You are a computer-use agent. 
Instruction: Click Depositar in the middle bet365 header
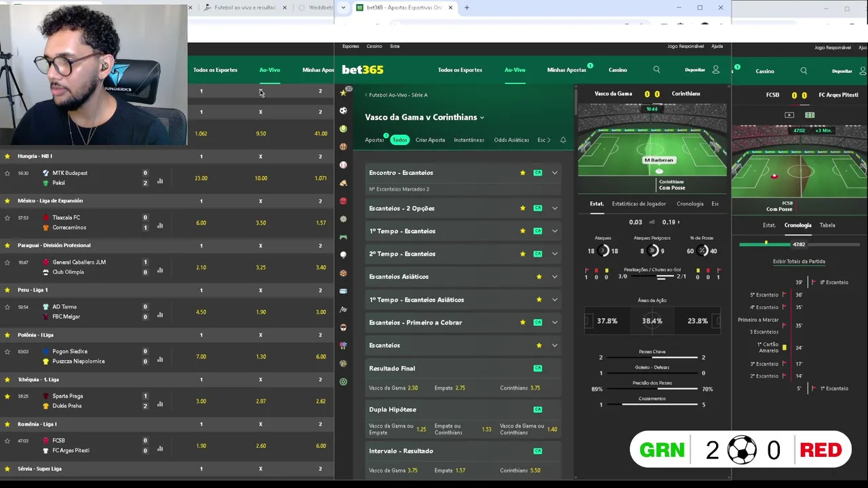[x=695, y=70]
